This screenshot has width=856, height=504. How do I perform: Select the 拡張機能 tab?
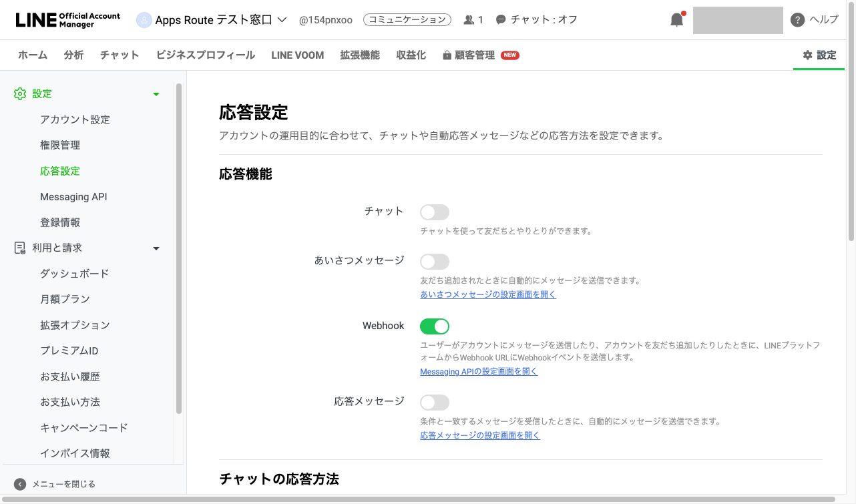click(x=360, y=55)
